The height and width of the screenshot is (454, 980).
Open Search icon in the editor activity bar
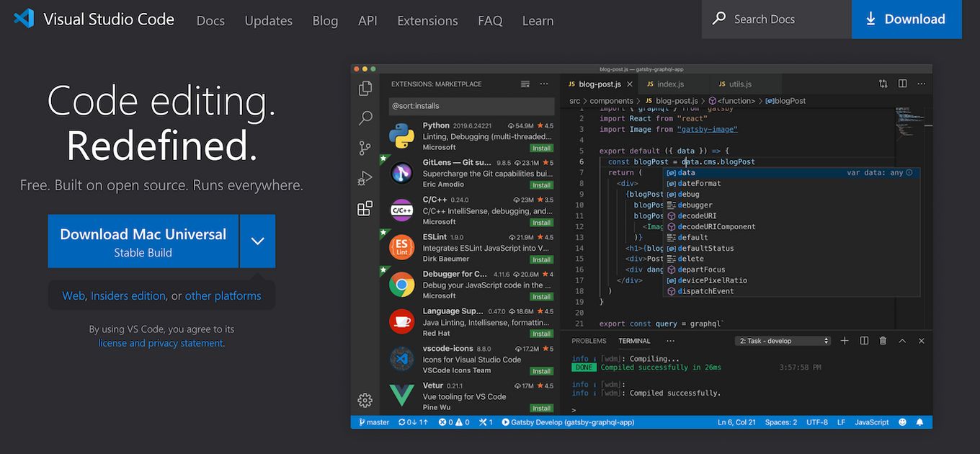[x=365, y=118]
